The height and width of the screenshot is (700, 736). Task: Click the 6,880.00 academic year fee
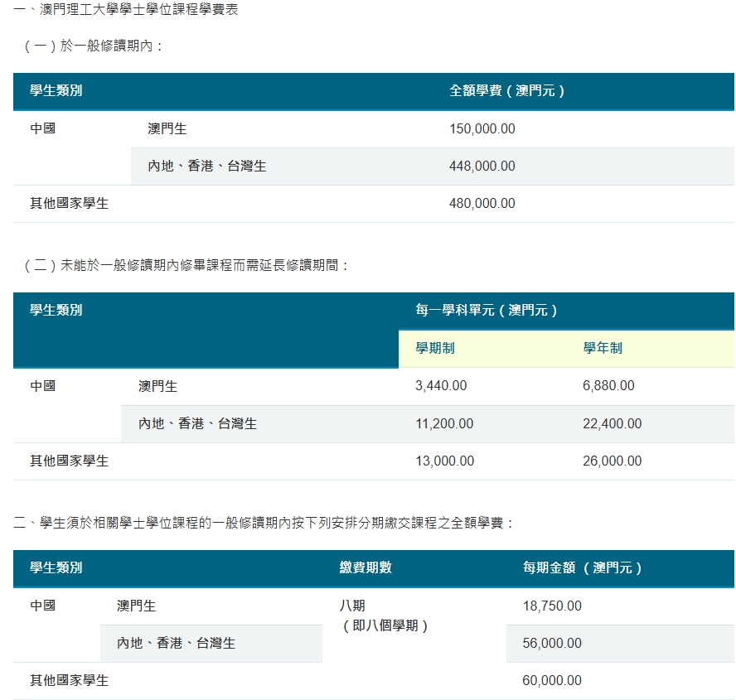pos(608,386)
